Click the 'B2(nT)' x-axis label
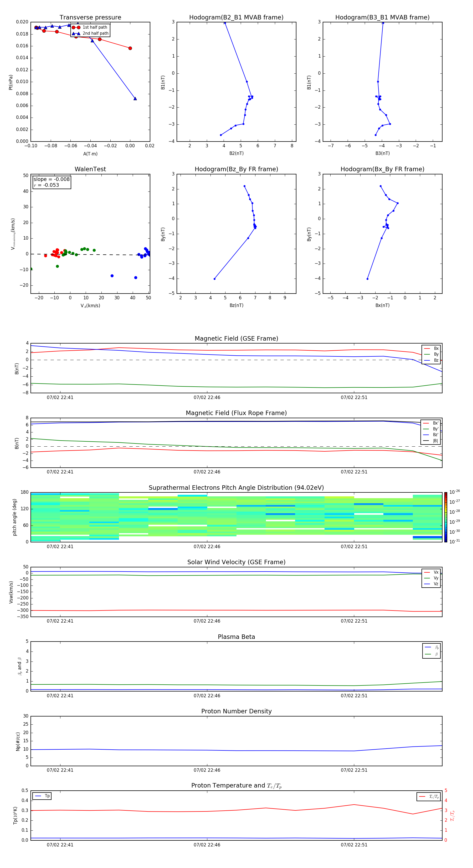 coord(236,153)
